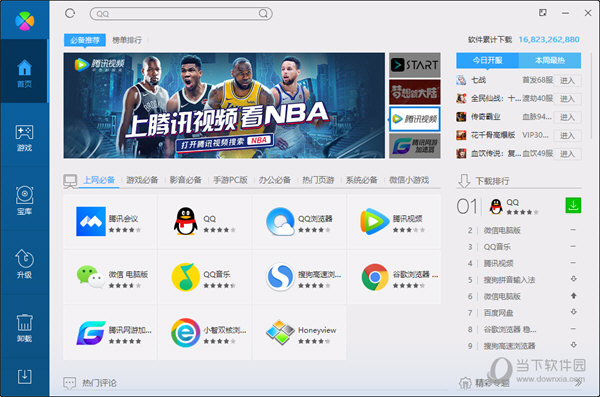Open the download manager icon at sidebar bottom
The width and height of the screenshot is (600, 397).
(x=24, y=376)
